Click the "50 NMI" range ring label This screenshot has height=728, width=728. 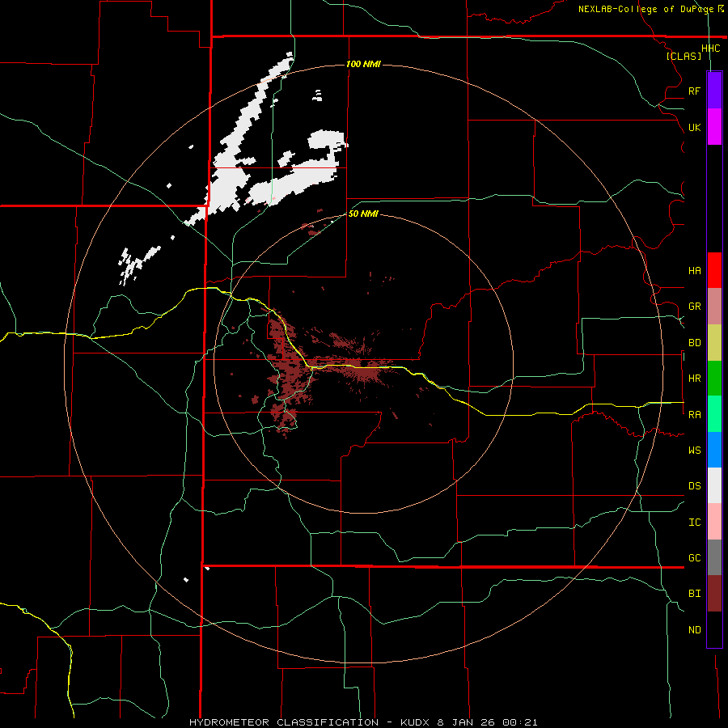tap(363, 214)
